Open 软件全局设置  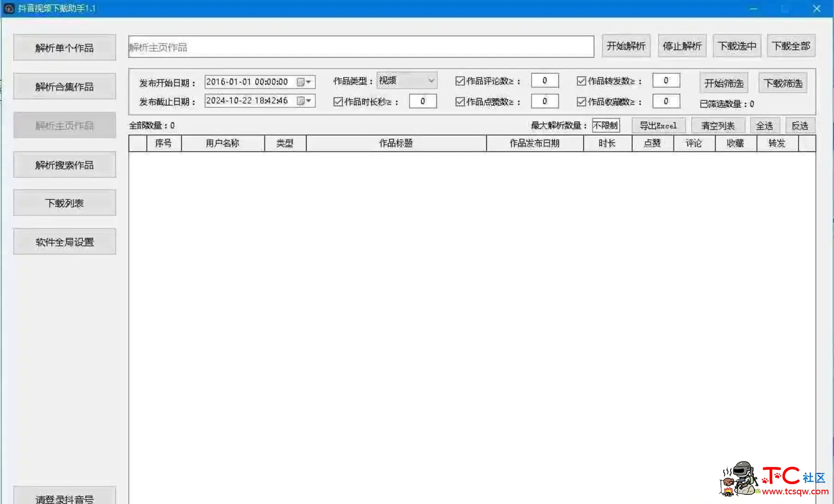click(x=65, y=242)
